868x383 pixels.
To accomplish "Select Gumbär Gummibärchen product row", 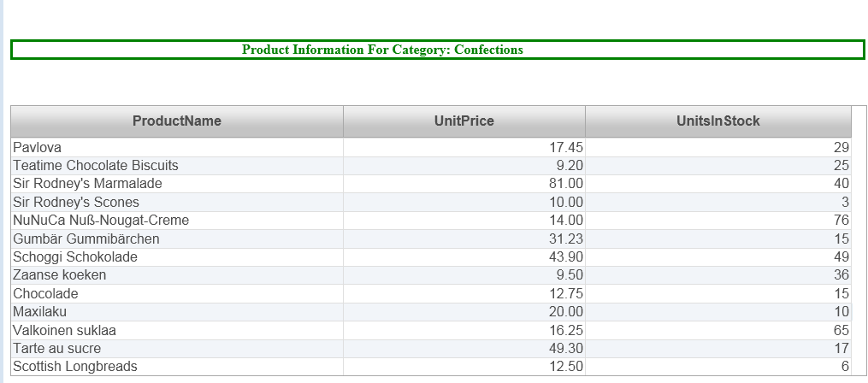I will (x=86, y=239).
